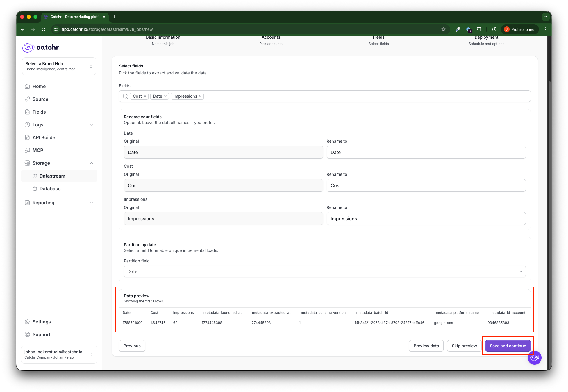
Task: Go to Database under Storage
Action: coord(50,189)
